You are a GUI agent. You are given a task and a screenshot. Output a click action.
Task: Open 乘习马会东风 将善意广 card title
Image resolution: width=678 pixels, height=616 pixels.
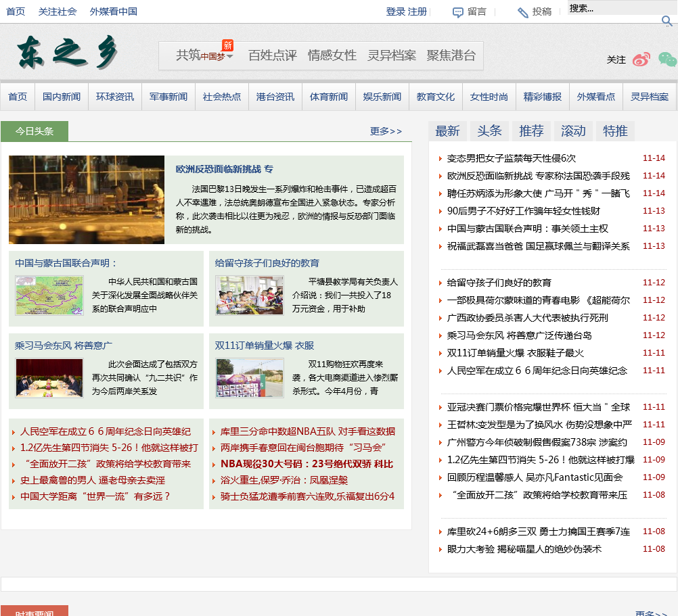coord(64,346)
